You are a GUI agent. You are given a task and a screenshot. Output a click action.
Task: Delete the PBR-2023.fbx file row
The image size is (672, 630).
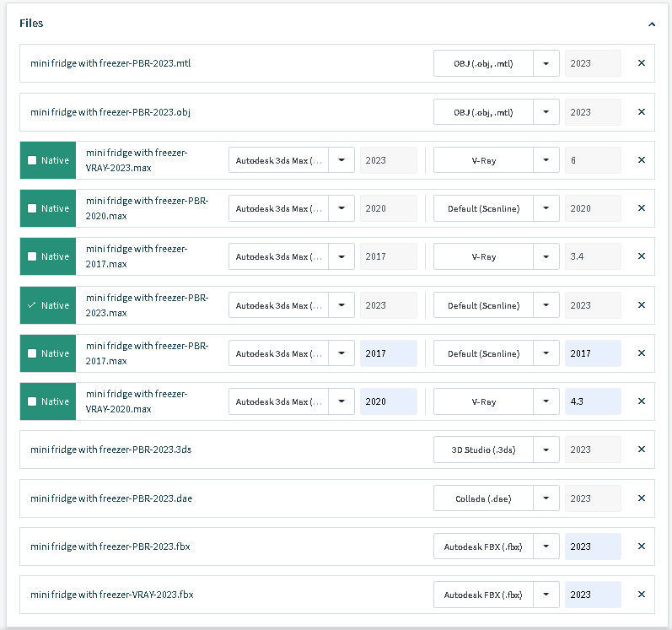click(642, 547)
